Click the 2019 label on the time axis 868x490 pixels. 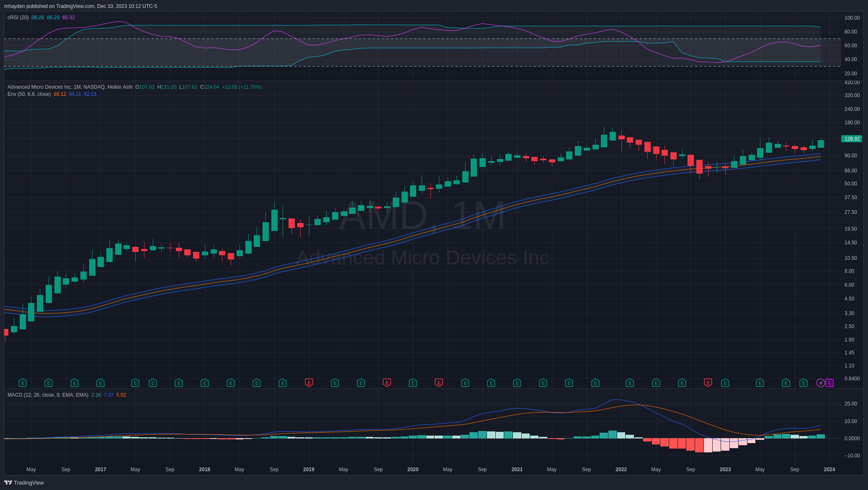[309, 469]
